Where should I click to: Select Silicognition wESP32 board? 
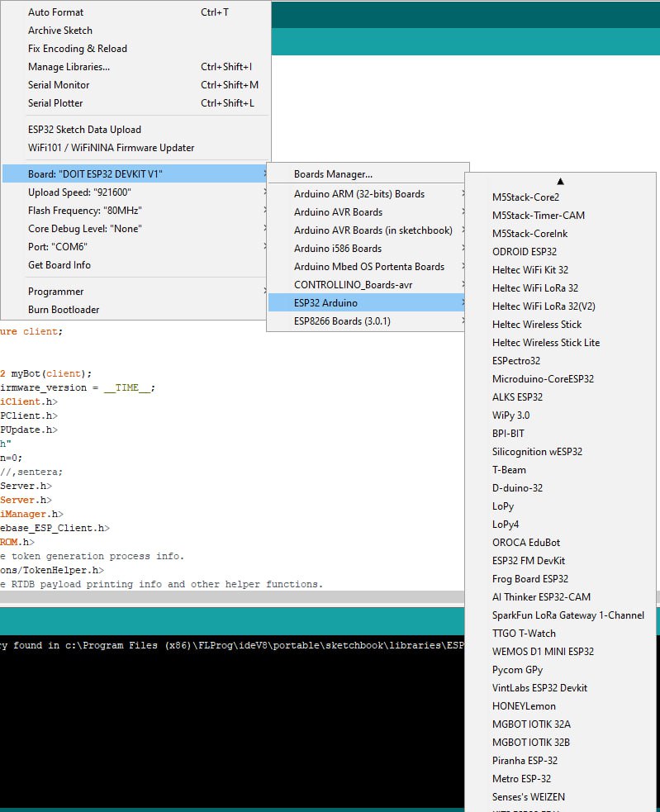561,452
